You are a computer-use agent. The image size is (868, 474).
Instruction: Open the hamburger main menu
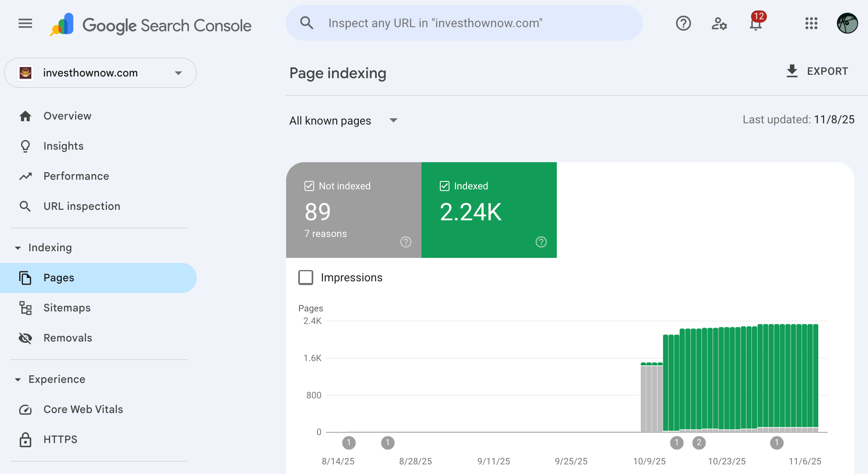[x=25, y=23]
